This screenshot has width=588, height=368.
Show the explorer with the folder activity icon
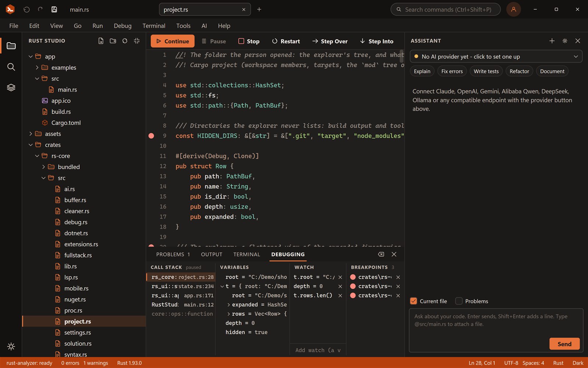point(11,46)
